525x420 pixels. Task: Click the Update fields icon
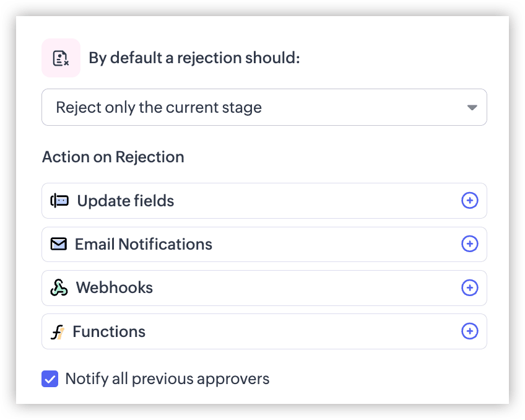pos(59,201)
